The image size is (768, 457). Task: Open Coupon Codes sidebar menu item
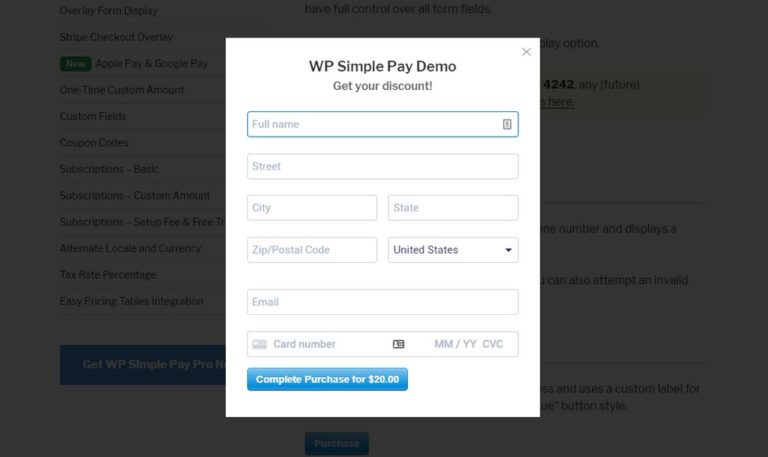coord(94,143)
